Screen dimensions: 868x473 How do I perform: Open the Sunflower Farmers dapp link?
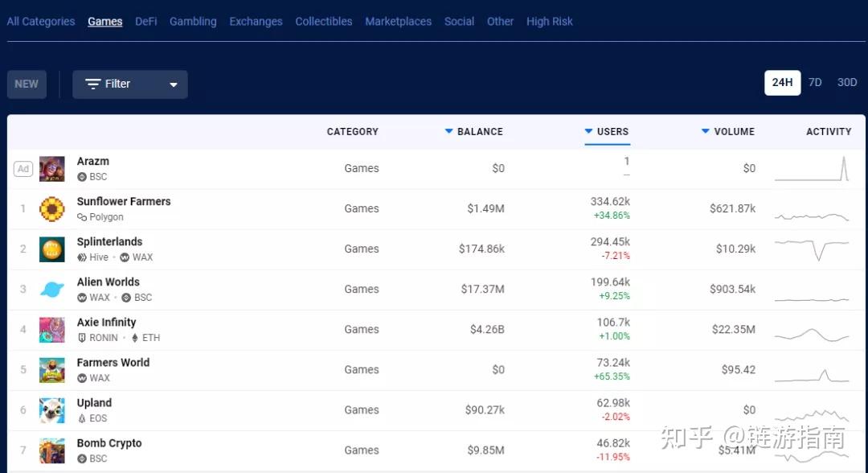(x=124, y=202)
